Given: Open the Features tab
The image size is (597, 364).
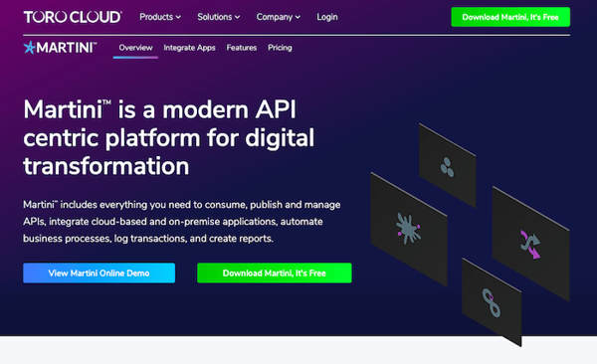Looking at the screenshot, I should tap(242, 48).
